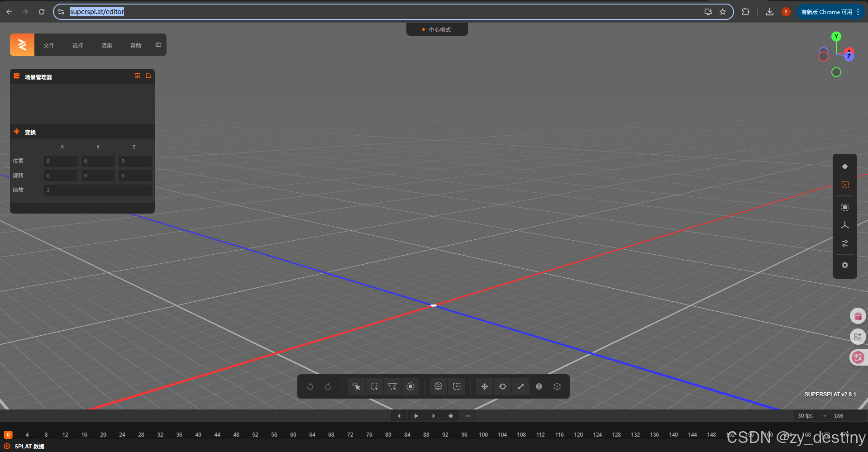The height and width of the screenshot is (452, 868).
Task: Select the lasso selection tool
Action: click(x=374, y=386)
